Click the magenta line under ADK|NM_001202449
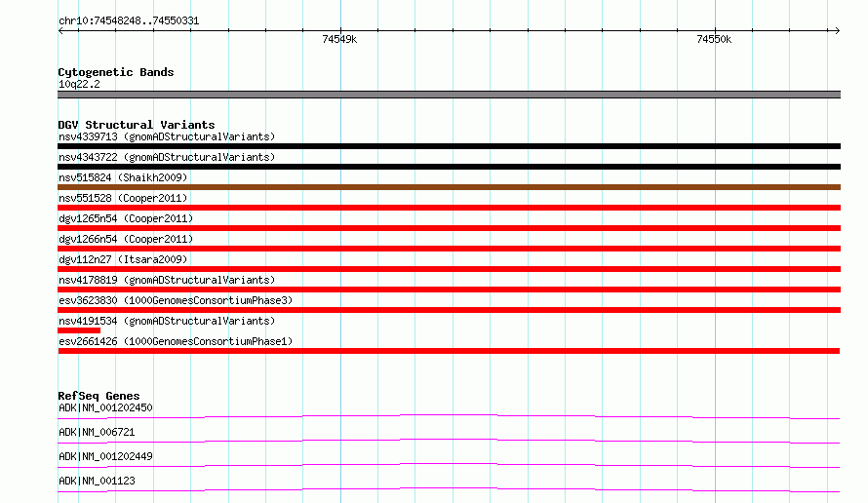 [x=449, y=465]
